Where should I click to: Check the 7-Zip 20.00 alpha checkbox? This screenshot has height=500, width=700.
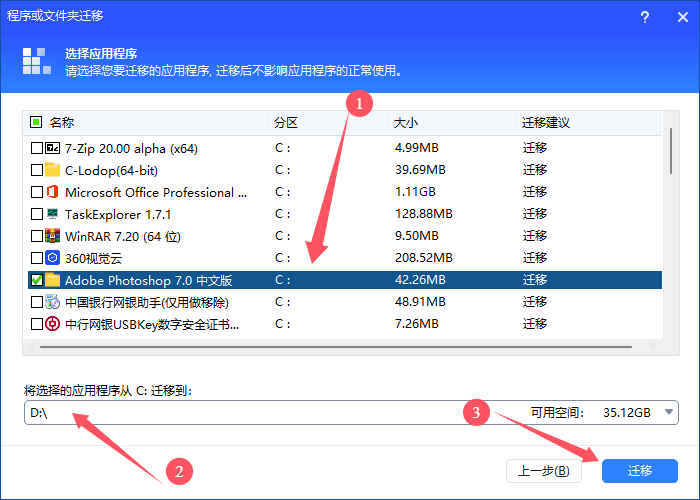[x=37, y=148]
